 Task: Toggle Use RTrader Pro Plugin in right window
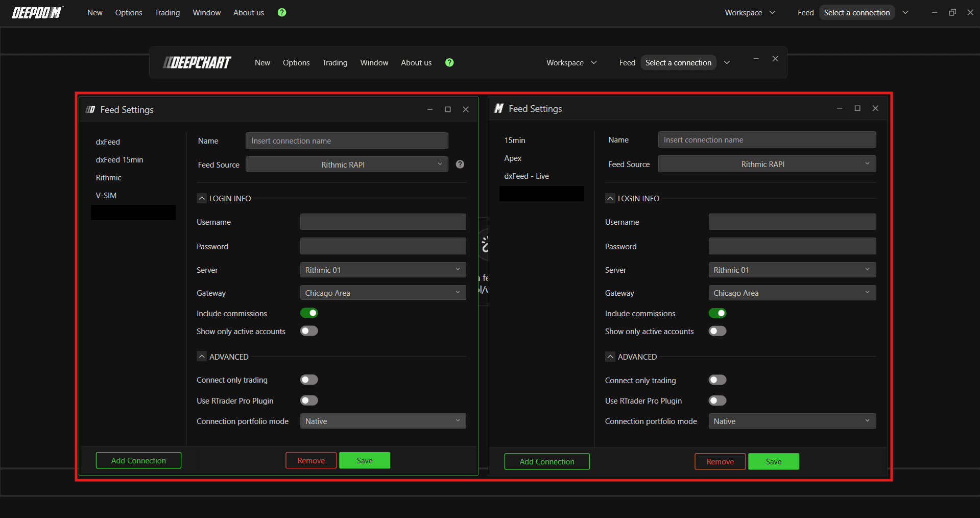coord(718,401)
